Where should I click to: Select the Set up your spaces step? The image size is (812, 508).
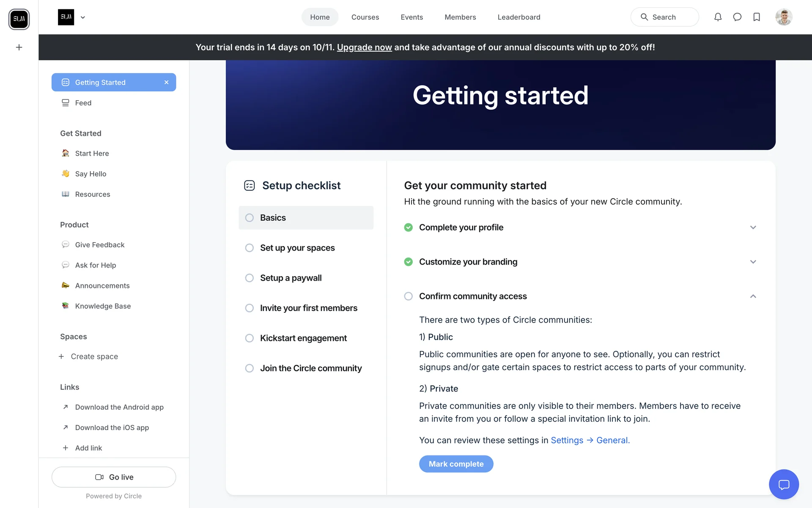[297, 248]
